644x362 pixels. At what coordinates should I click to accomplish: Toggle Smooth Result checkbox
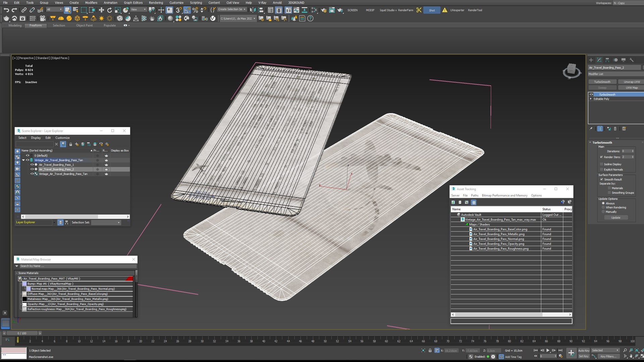(x=602, y=179)
